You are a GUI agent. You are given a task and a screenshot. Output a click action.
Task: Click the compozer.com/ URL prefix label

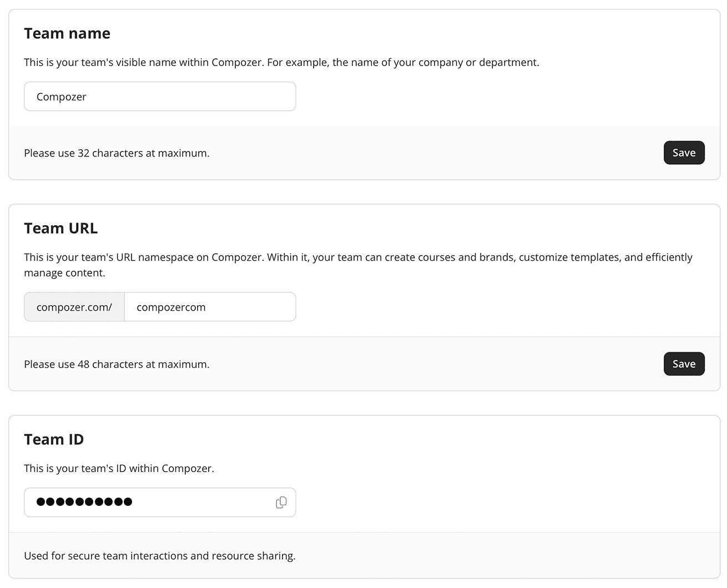tap(74, 307)
